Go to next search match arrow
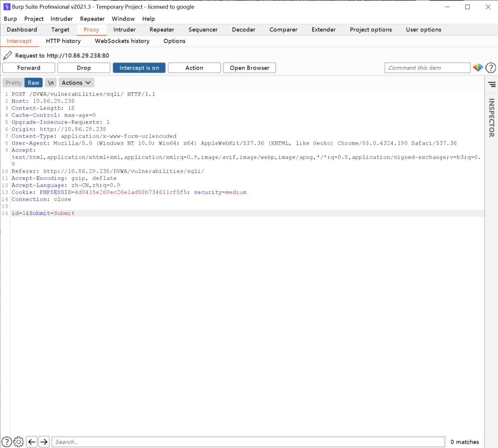498x448 pixels. point(44,442)
